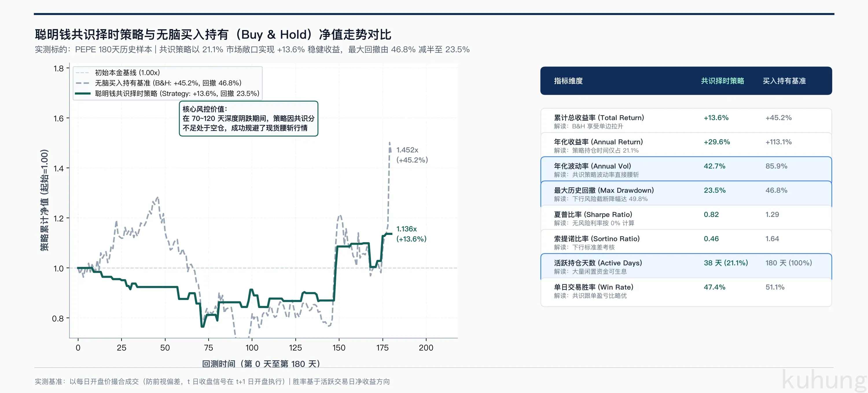Select row 活跃持仓天数 (Active Days)
The width and height of the screenshot is (868, 393).
click(686, 266)
